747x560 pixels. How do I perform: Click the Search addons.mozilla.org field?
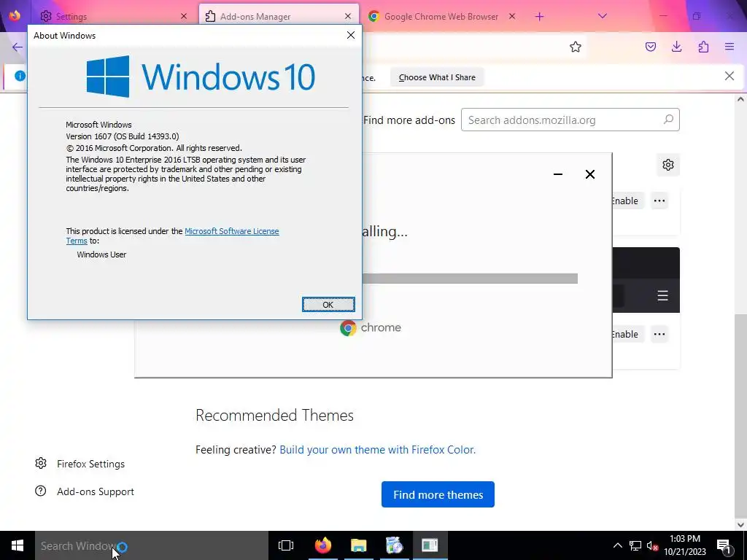[570, 120]
